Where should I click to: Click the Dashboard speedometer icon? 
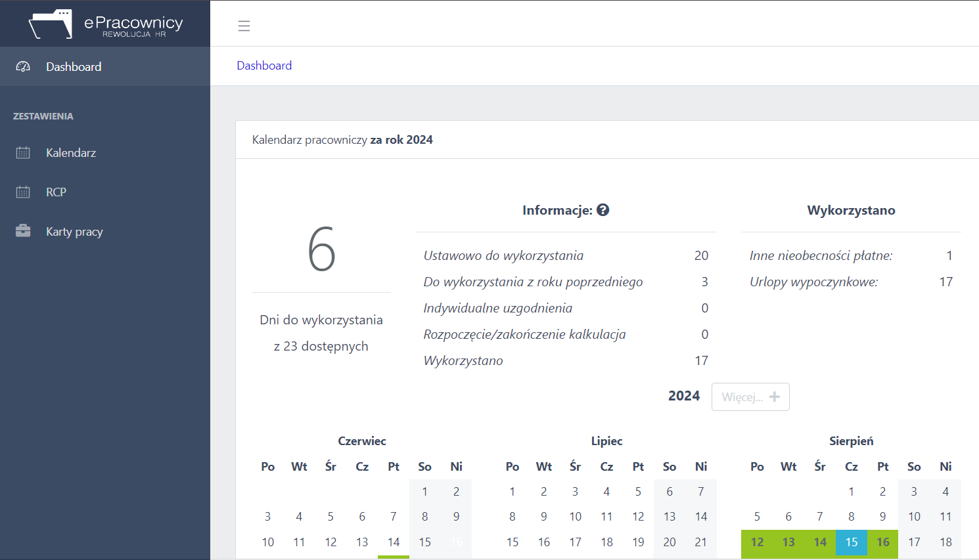[23, 66]
